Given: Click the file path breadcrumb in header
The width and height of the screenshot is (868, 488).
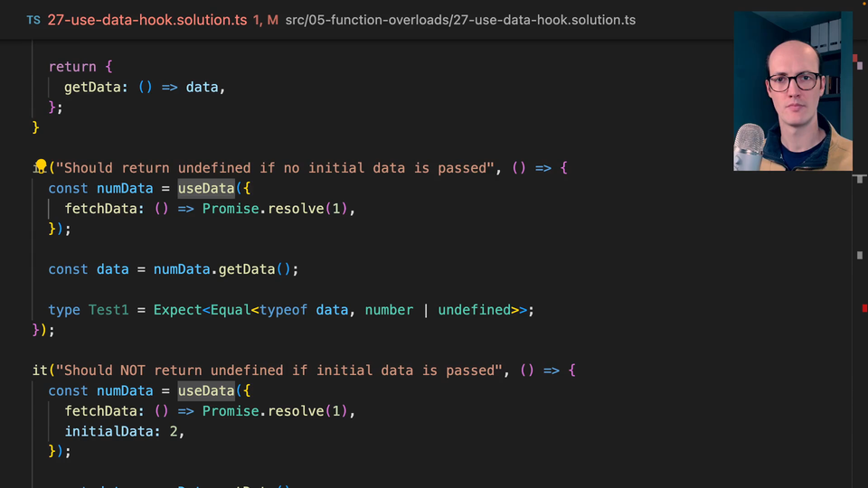Looking at the screenshot, I should pyautogui.click(x=460, y=19).
